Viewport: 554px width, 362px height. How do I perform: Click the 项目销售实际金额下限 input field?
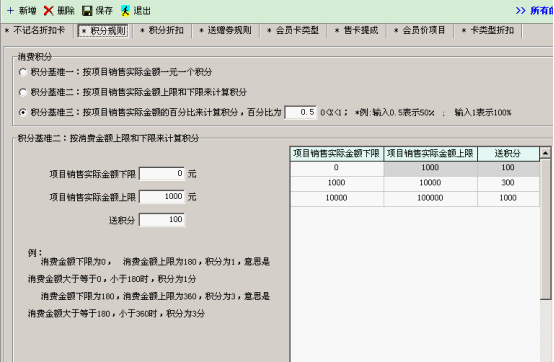[x=162, y=173]
